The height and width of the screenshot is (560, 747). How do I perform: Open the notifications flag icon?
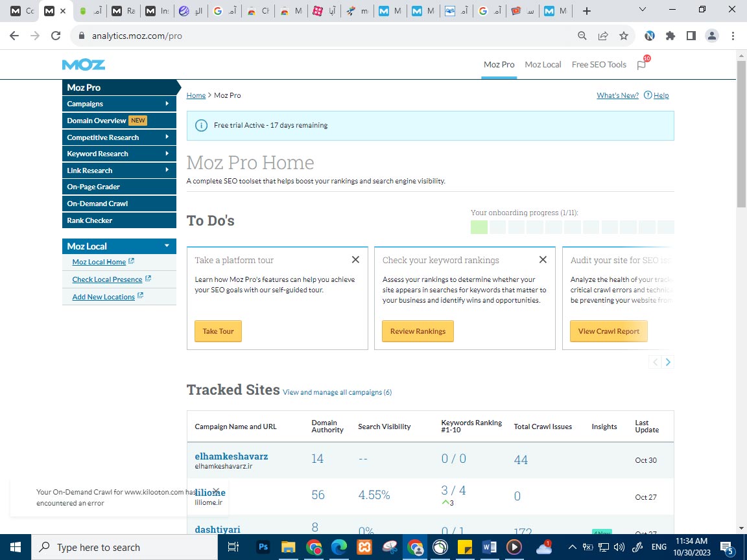[x=641, y=65]
